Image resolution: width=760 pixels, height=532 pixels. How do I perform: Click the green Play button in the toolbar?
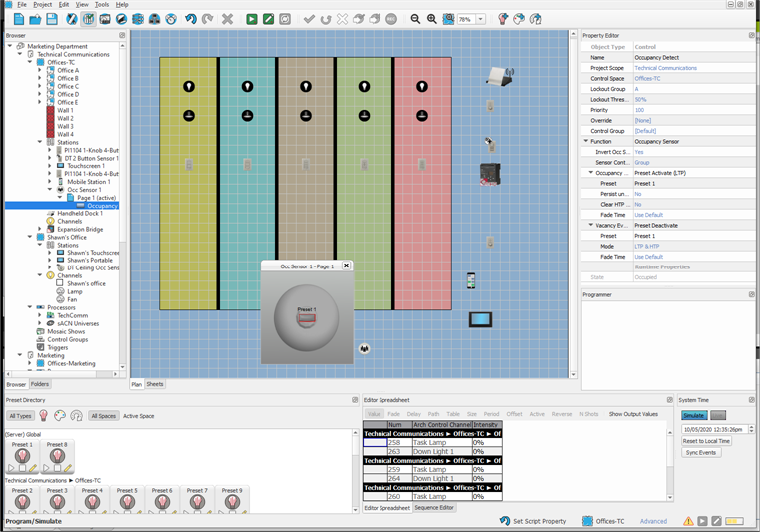(252, 19)
